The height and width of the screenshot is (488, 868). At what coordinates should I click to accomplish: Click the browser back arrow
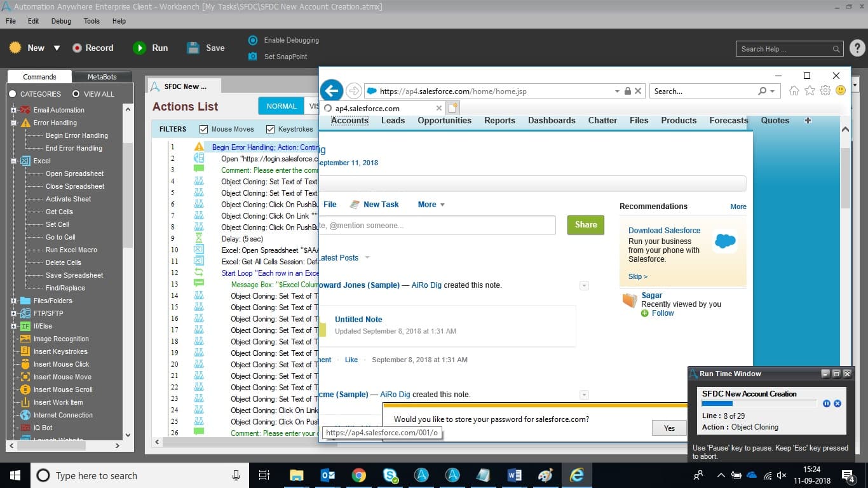click(x=332, y=90)
